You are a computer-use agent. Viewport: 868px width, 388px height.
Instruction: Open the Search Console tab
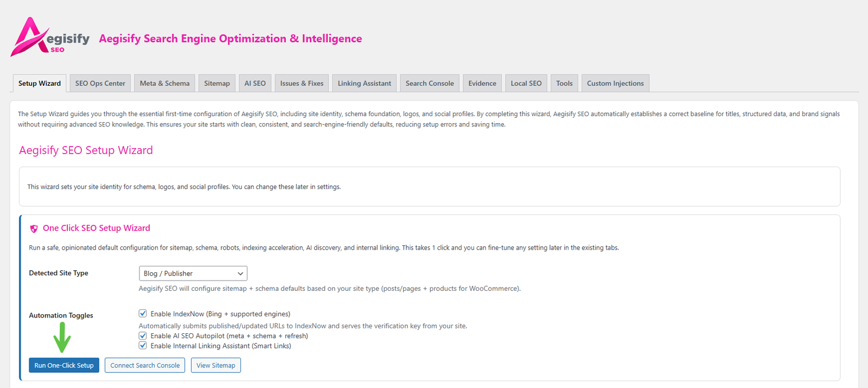click(429, 84)
